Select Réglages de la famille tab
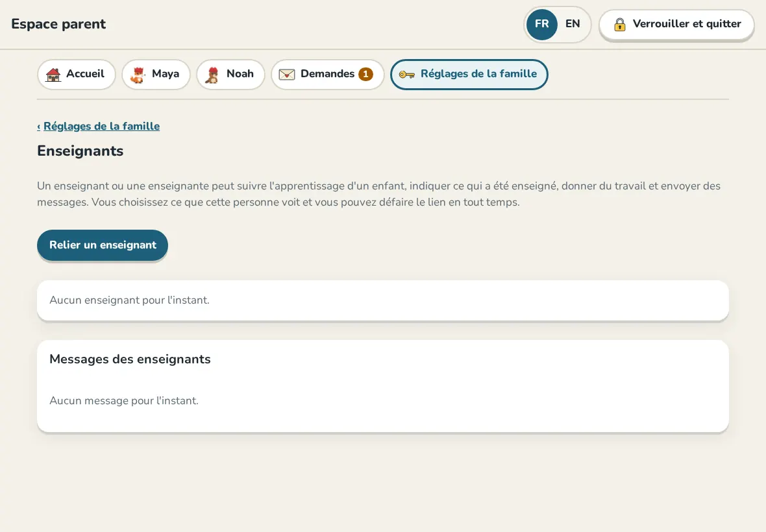766x532 pixels. click(x=469, y=74)
